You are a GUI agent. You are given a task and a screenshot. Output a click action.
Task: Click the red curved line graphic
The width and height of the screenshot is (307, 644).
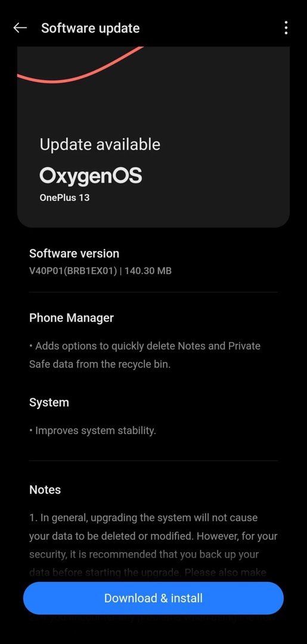80,66
